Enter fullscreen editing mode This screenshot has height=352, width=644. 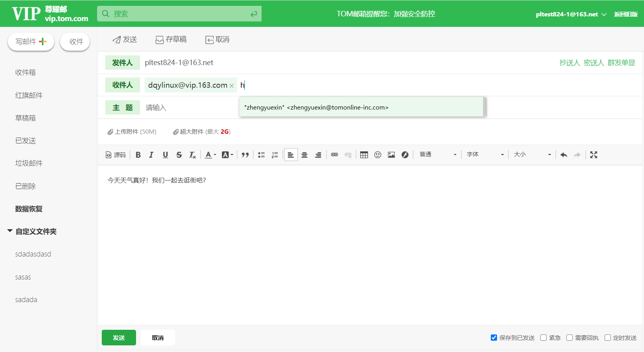pos(593,154)
